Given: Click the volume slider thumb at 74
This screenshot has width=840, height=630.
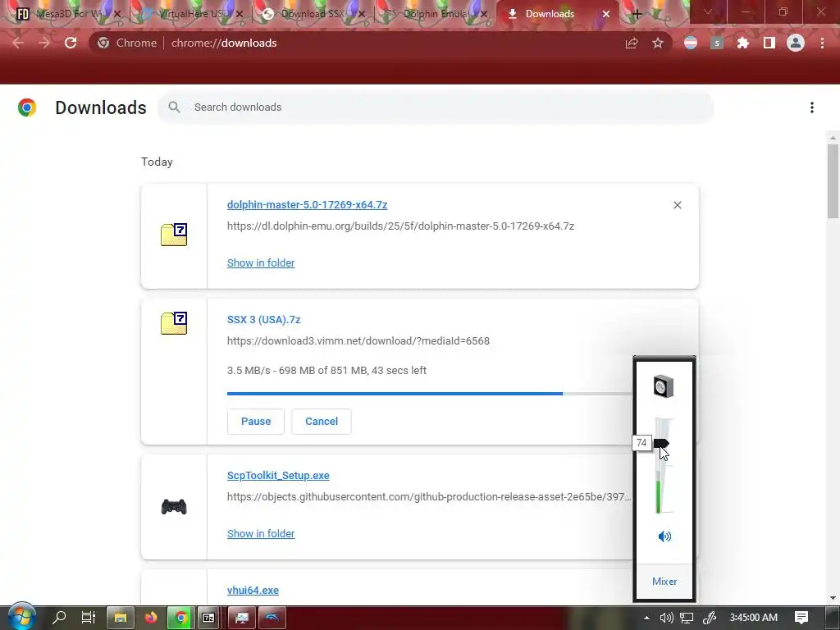Looking at the screenshot, I should point(662,443).
